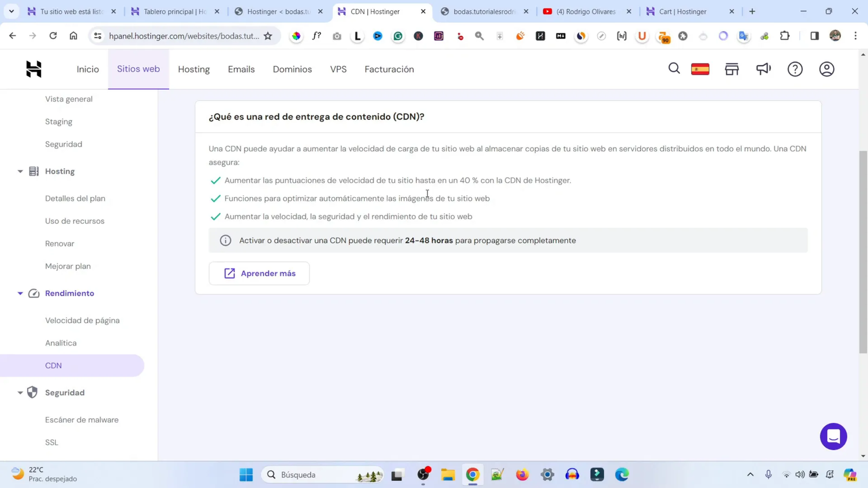The image size is (868, 488).
Task: Open Escáner de malware
Action: click(82, 420)
